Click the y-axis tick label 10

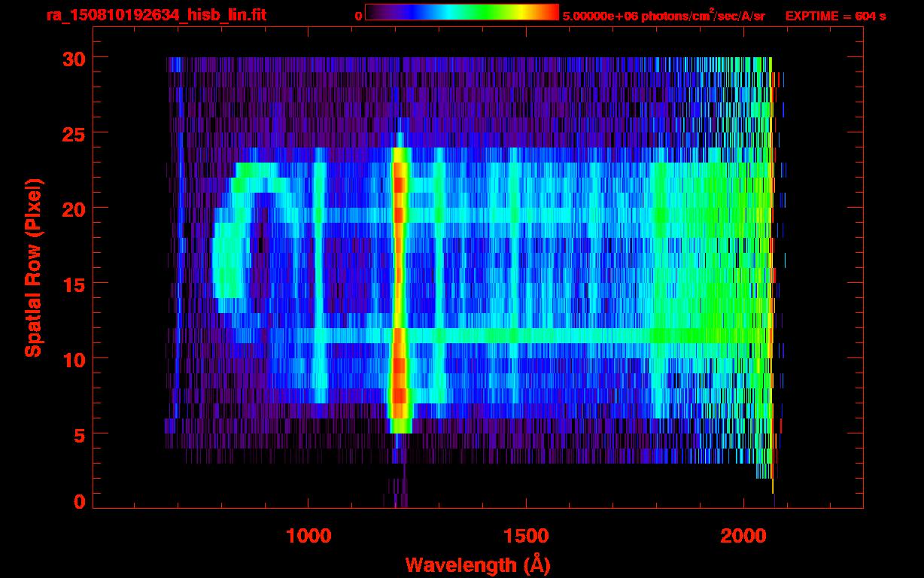[x=73, y=359]
